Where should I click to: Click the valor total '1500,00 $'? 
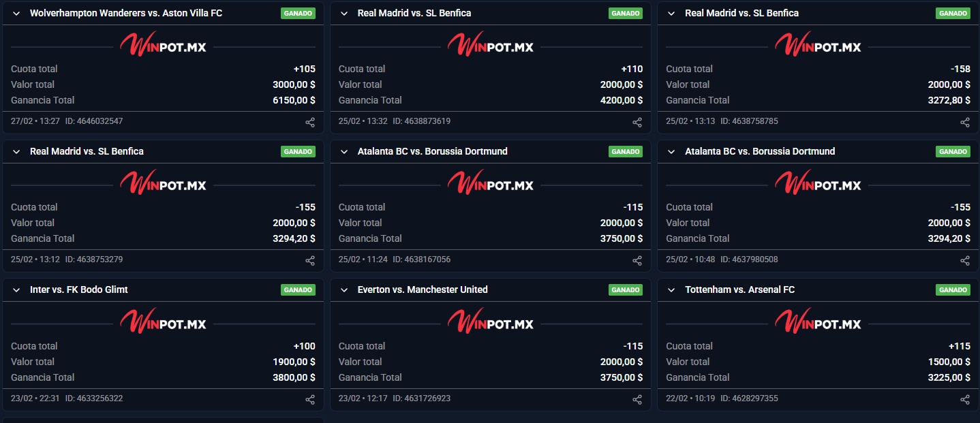click(949, 362)
